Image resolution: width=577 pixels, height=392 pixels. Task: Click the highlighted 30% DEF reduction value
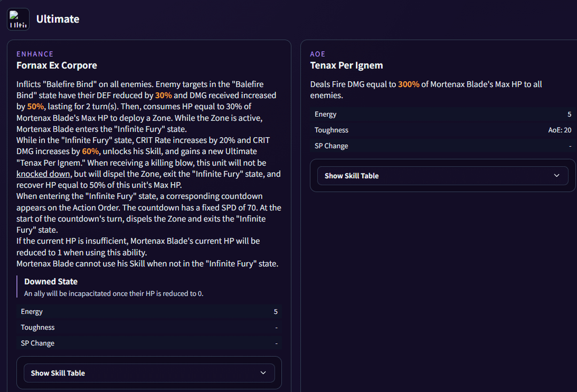pyautogui.click(x=163, y=96)
